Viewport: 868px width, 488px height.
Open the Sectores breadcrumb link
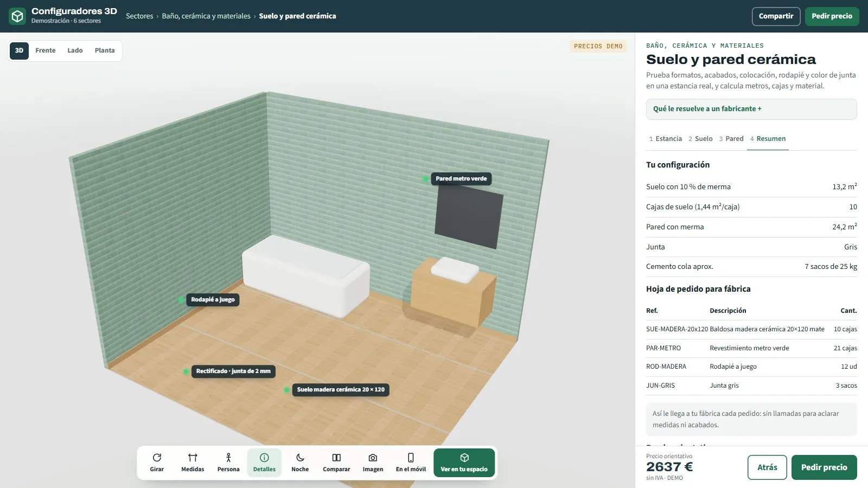point(139,16)
